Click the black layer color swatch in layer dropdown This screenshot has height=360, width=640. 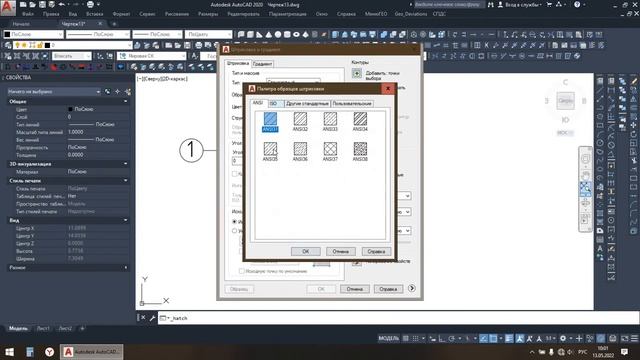point(47,45)
